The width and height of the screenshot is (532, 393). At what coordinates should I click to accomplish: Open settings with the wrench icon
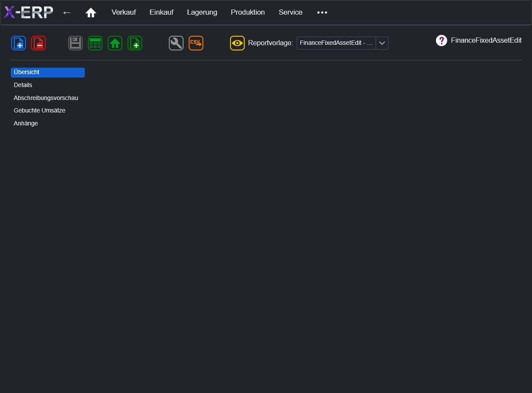[176, 43]
